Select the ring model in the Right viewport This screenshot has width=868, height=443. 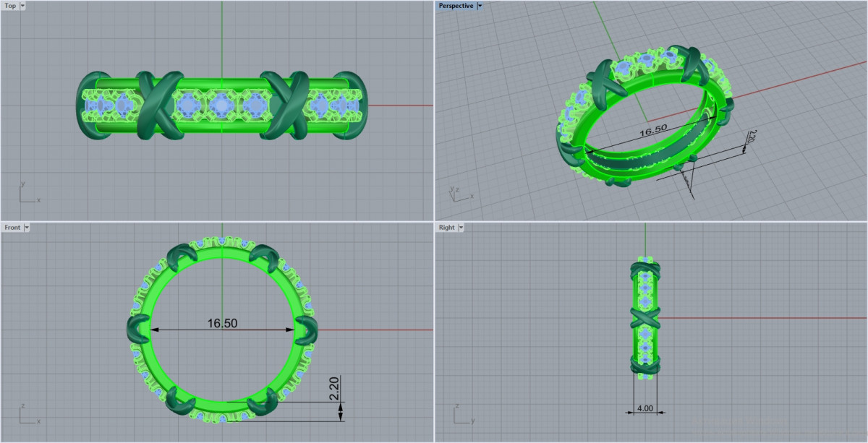point(645,317)
